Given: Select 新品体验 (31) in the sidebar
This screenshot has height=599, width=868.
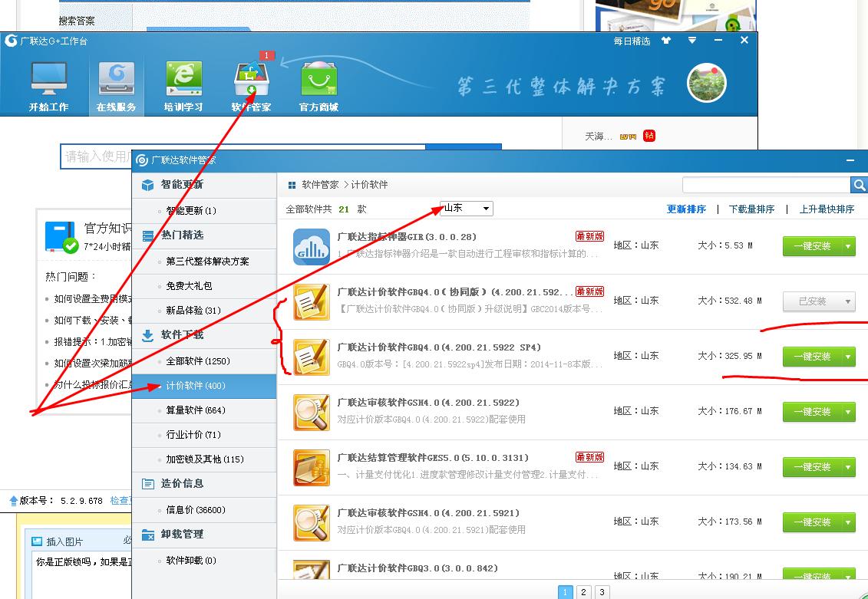Looking at the screenshot, I should pyautogui.click(x=204, y=311).
